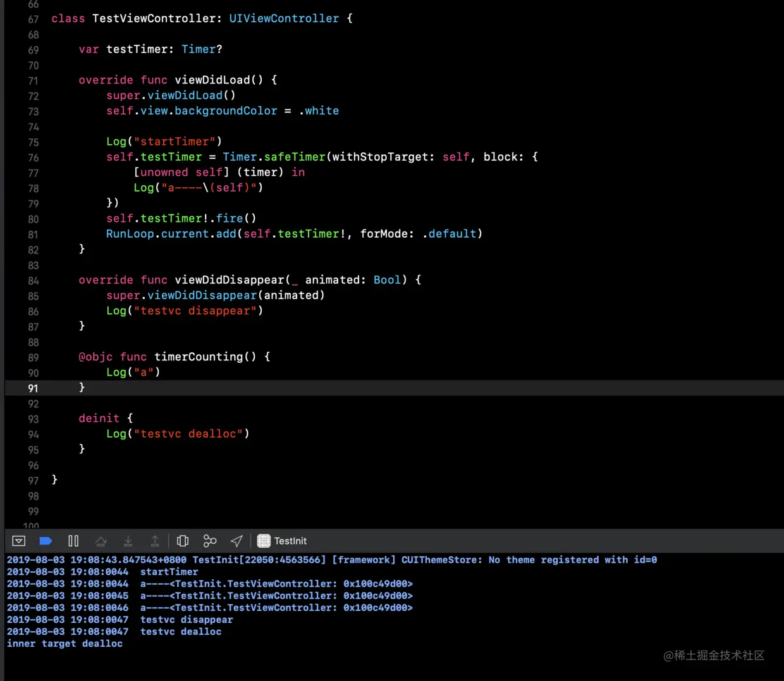784x681 pixels.
Task: Click the Step Out debug icon
Action: click(155, 541)
